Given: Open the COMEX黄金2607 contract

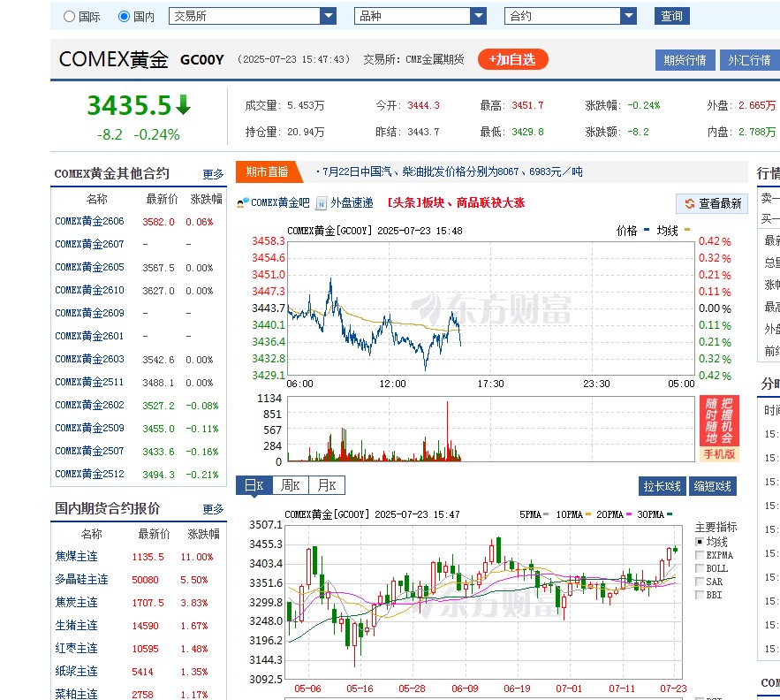Looking at the screenshot, I should pos(89,244).
